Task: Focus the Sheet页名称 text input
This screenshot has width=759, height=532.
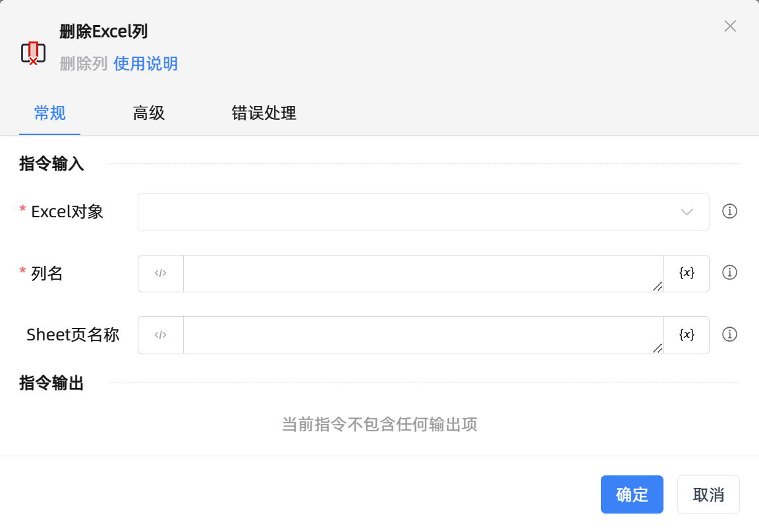Action: (x=422, y=335)
